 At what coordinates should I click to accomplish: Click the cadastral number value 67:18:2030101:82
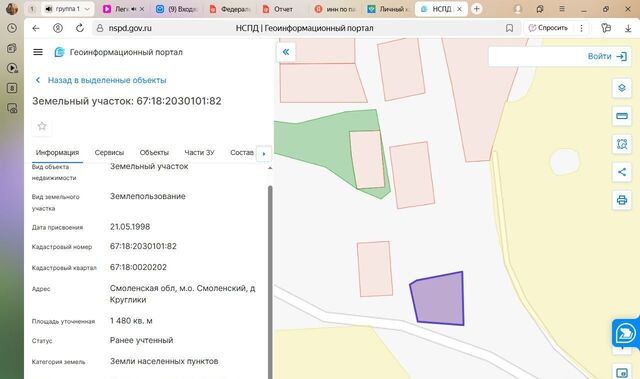pyautogui.click(x=143, y=246)
